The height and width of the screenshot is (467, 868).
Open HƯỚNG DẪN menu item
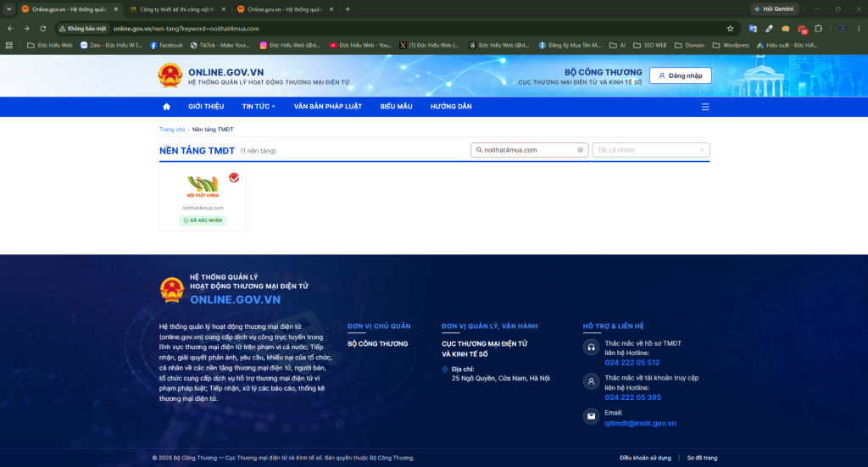[451, 107]
